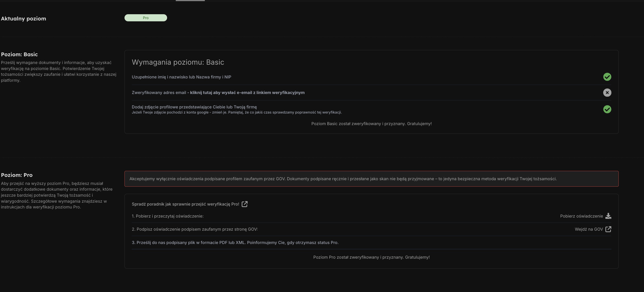Click the red-bordered GOV signature notice banner

click(x=371, y=179)
